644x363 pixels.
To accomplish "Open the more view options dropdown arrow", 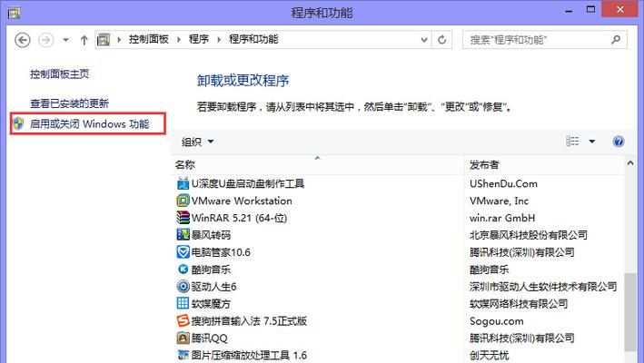I will (592, 142).
